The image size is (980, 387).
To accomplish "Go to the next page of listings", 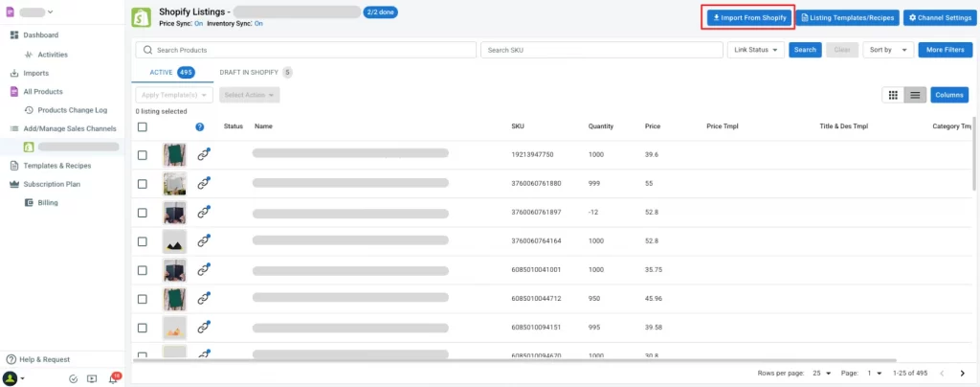I will click(963, 374).
